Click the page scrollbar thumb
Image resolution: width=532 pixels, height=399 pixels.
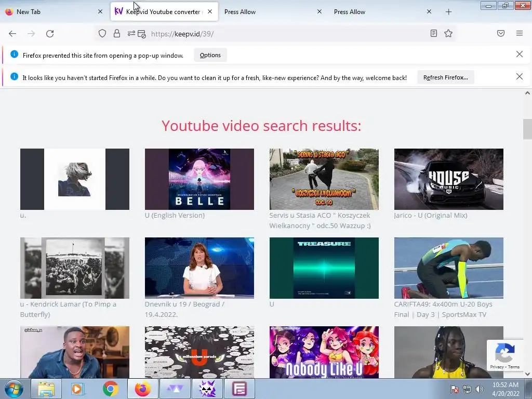[527, 129]
